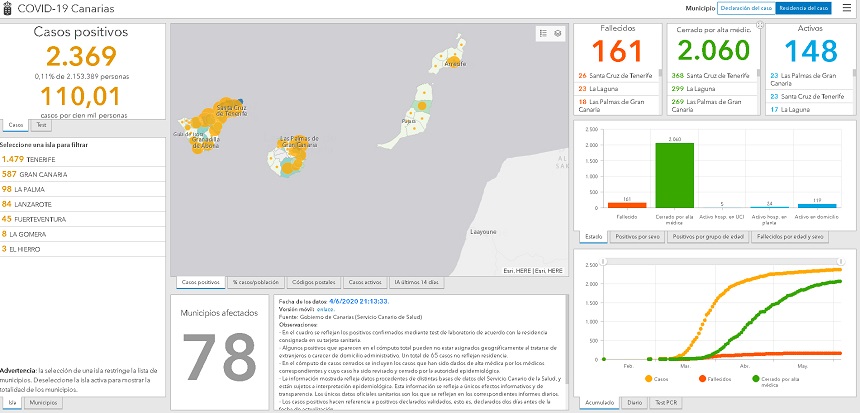
Task: Open the Diario chart tab
Action: pyautogui.click(x=634, y=402)
